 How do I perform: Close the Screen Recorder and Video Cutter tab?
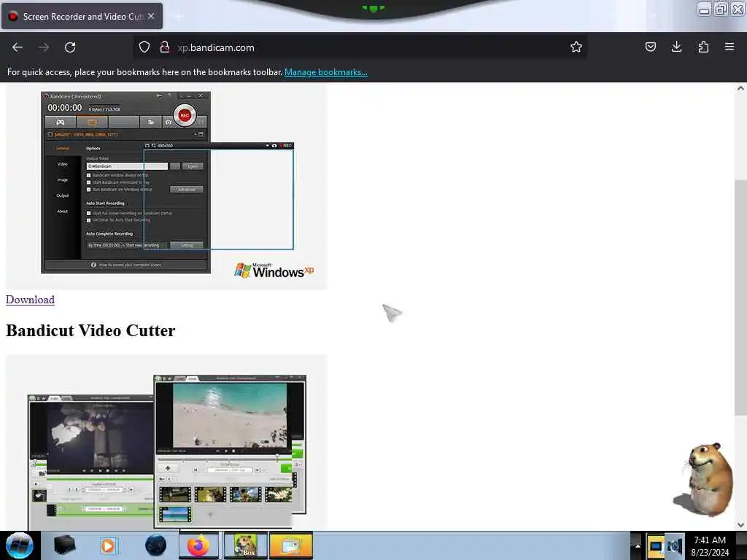pos(151,16)
